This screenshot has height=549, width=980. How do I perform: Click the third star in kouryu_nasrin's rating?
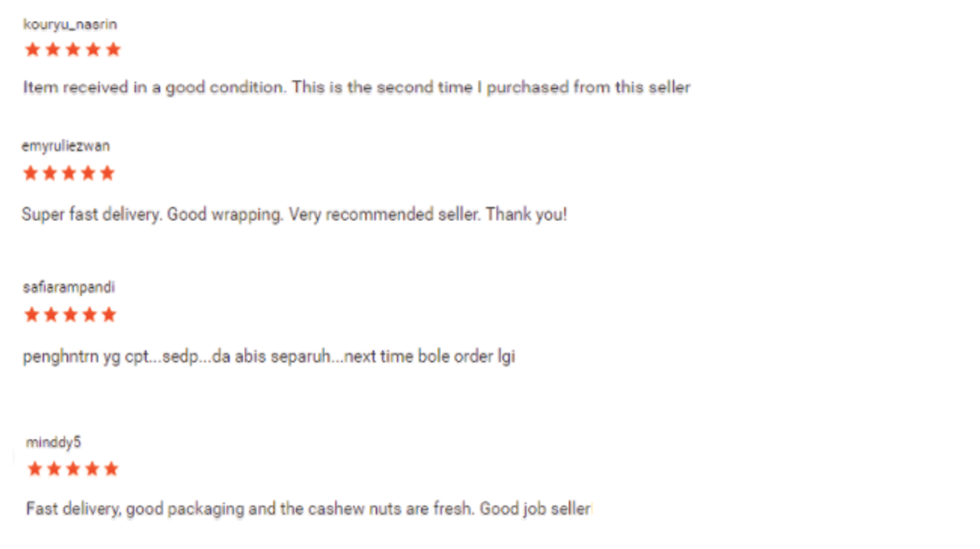point(73,50)
